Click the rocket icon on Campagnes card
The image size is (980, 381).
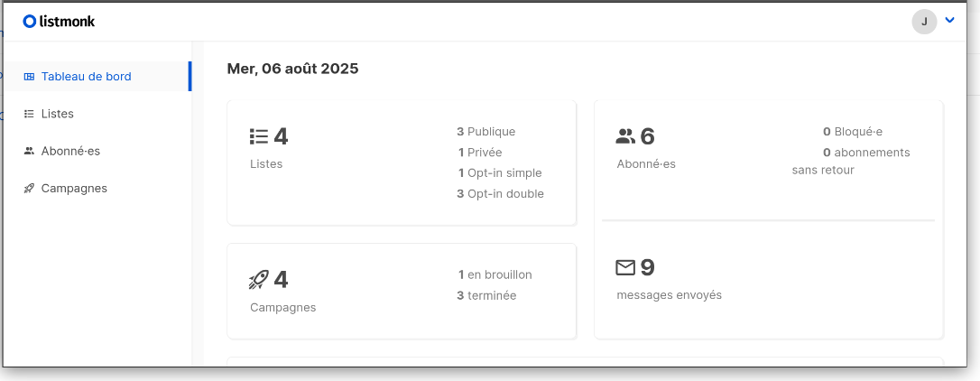[259, 280]
